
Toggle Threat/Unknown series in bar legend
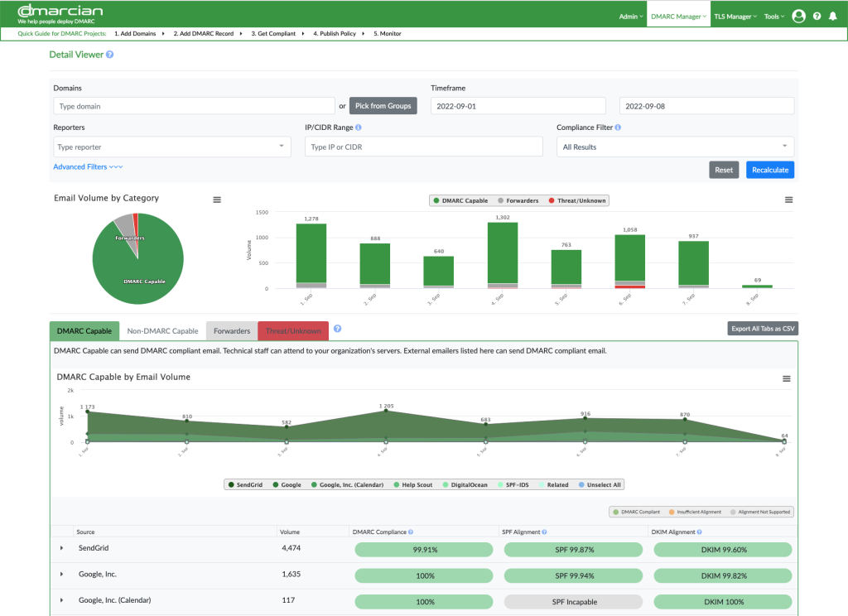click(x=577, y=200)
